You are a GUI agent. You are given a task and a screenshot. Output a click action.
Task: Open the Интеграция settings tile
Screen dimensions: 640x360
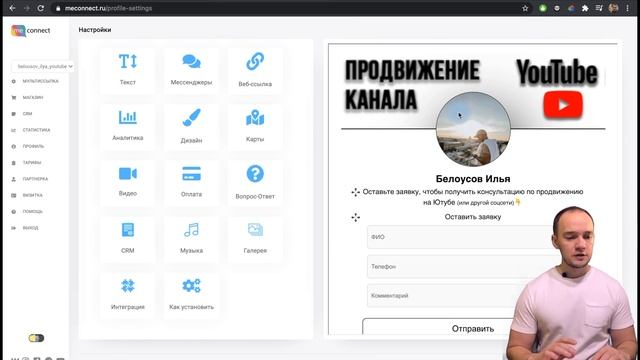point(128,295)
